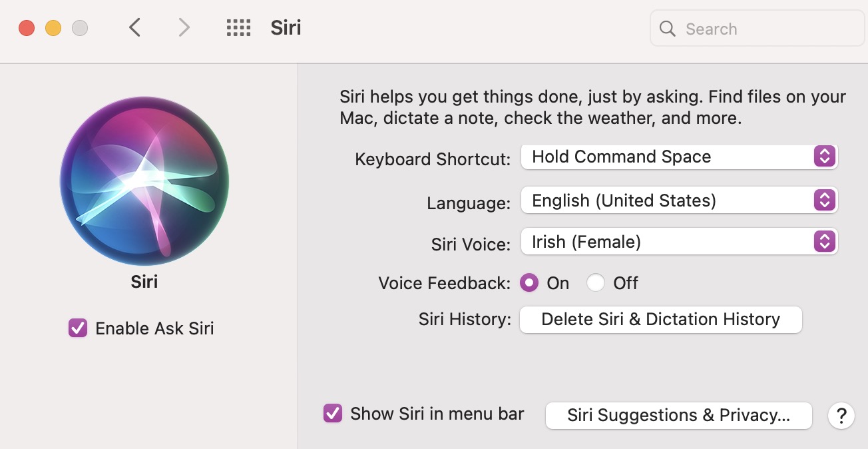
Task: Click the large Siri orb icon
Action: pyautogui.click(x=144, y=181)
